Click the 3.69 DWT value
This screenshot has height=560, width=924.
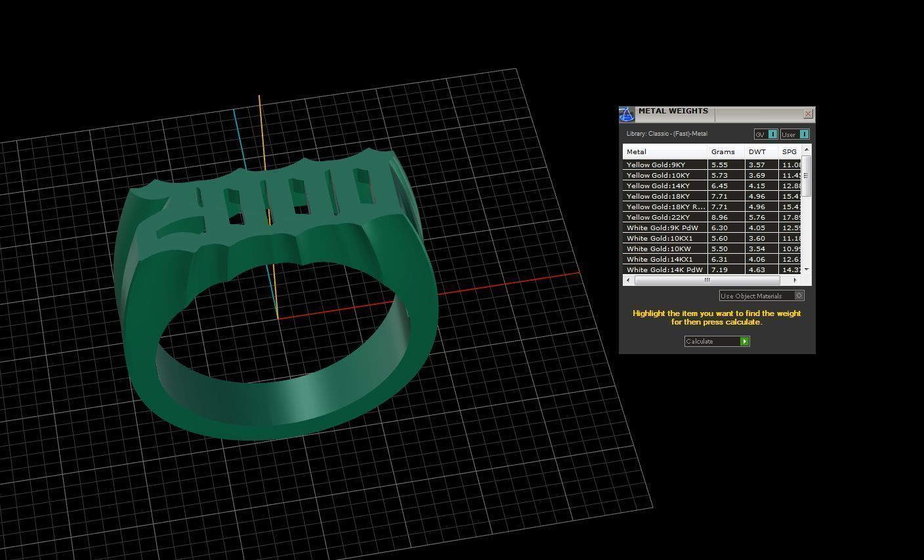point(757,175)
